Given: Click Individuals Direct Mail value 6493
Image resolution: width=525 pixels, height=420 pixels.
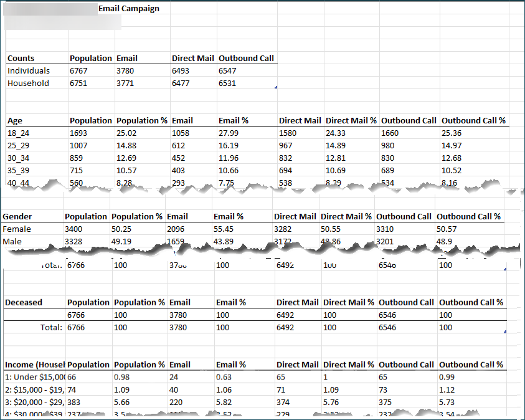Looking at the screenshot, I should [x=181, y=70].
